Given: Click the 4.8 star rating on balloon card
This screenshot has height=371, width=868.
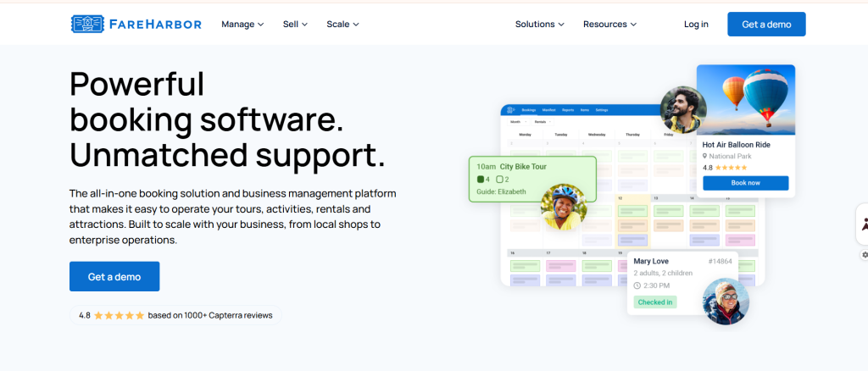Looking at the screenshot, I should pyautogui.click(x=725, y=168).
